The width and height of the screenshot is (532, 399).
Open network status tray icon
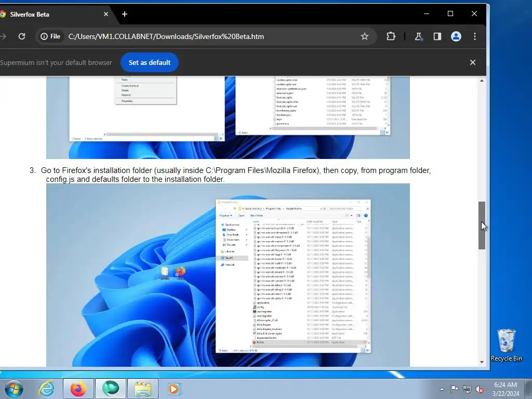tap(467, 389)
